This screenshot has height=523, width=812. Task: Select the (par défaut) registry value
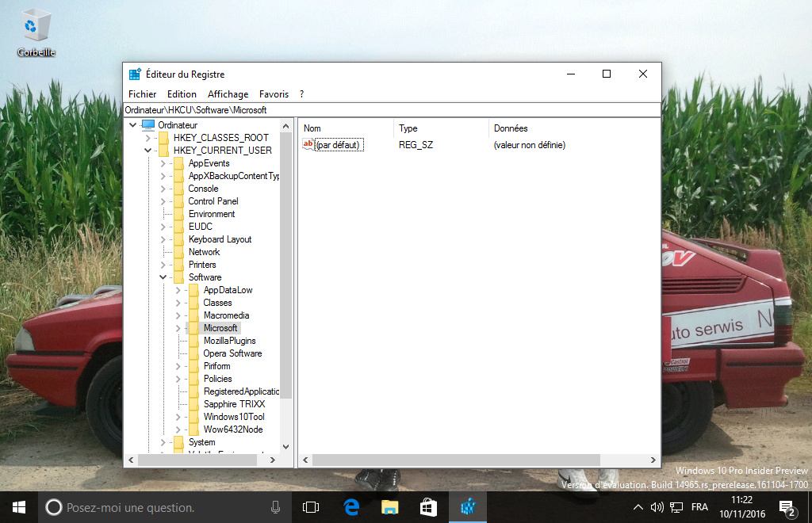click(339, 145)
